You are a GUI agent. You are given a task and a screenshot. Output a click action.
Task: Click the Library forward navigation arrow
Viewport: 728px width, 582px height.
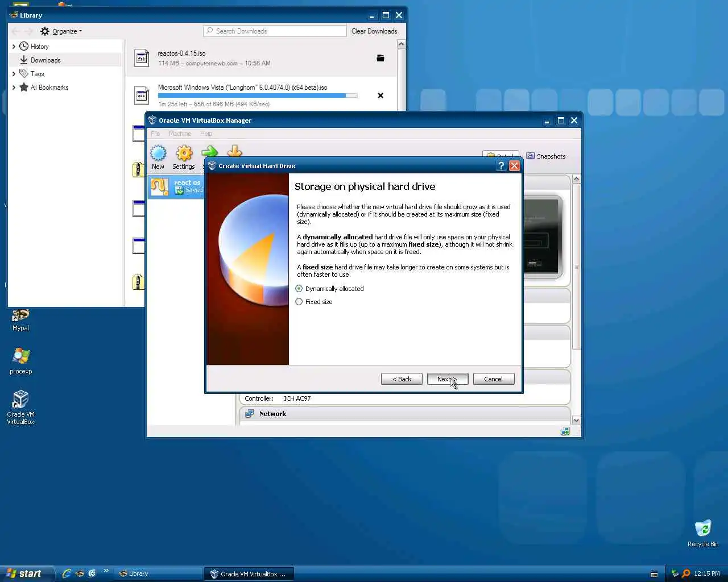[x=29, y=31]
